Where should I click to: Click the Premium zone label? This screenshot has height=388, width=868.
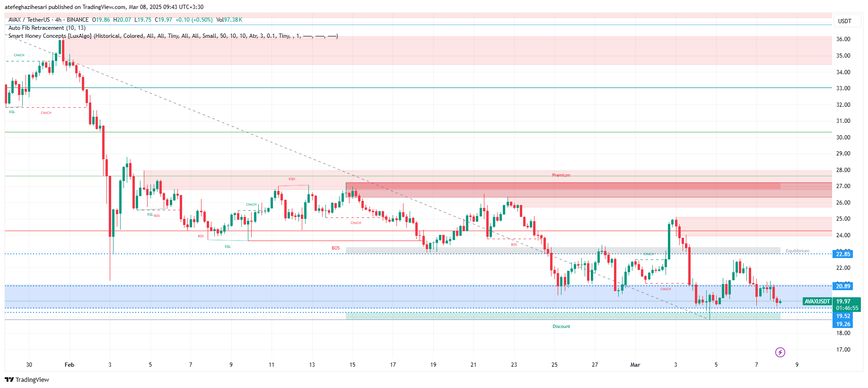pyautogui.click(x=561, y=175)
